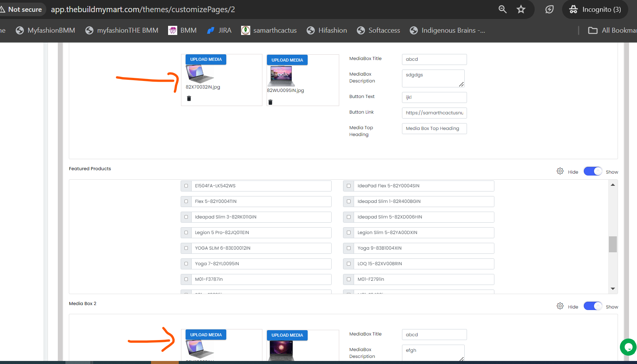Click the Hide label beside Media Box 2

coord(573,307)
